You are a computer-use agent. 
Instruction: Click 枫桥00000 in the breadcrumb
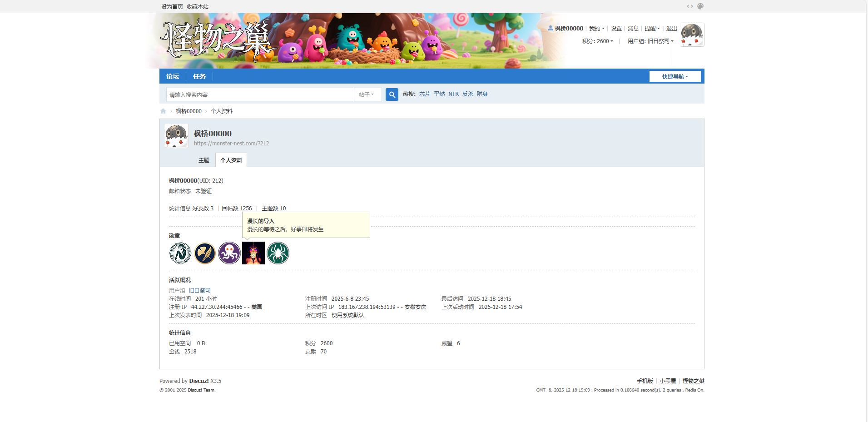tap(188, 111)
